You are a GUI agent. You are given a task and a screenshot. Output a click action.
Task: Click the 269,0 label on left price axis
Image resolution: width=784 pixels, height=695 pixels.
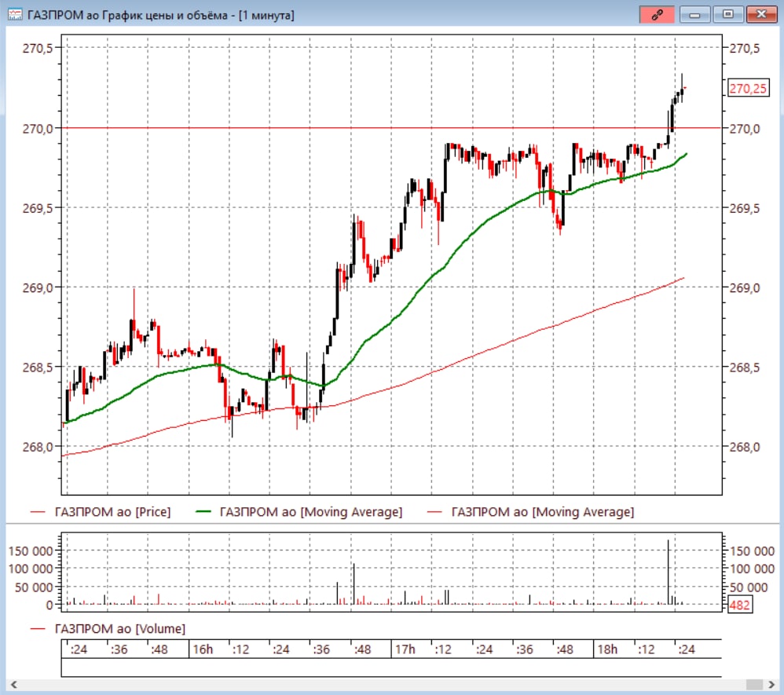tap(38, 287)
